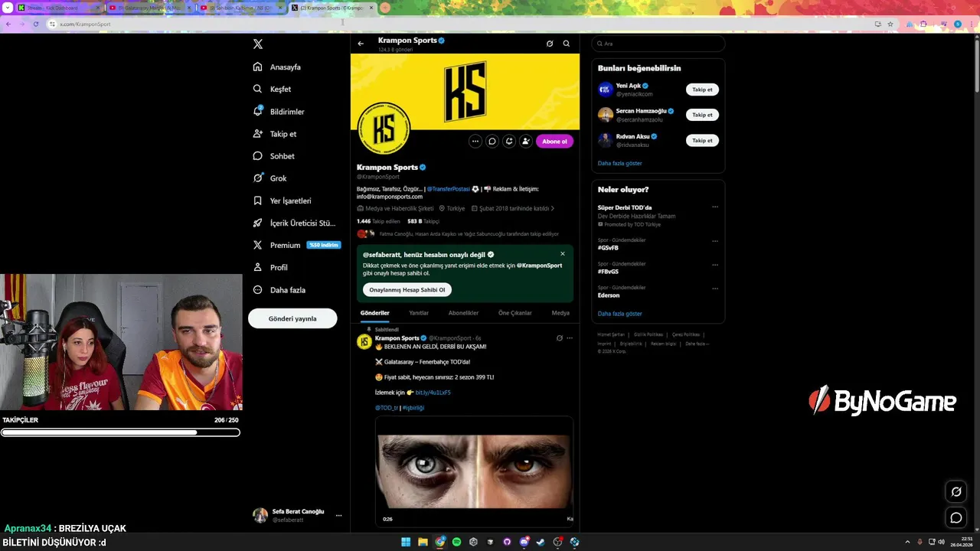Viewport: 980px width, 551px height.
Task: Open Ederson trend options dots
Action: click(x=715, y=289)
